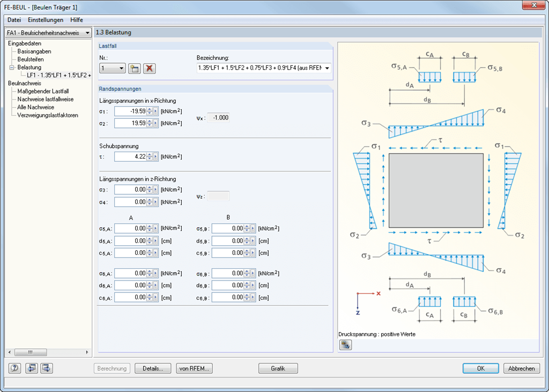Delete load case with red X icon

pos(150,69)
